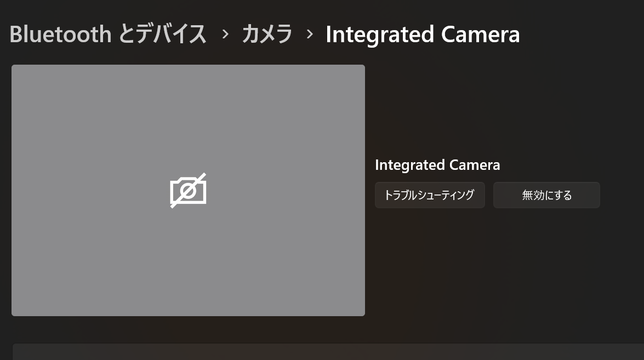
Task: Open the Bluetooth とデバイス breadcrumb
Action: coord(108,34)
